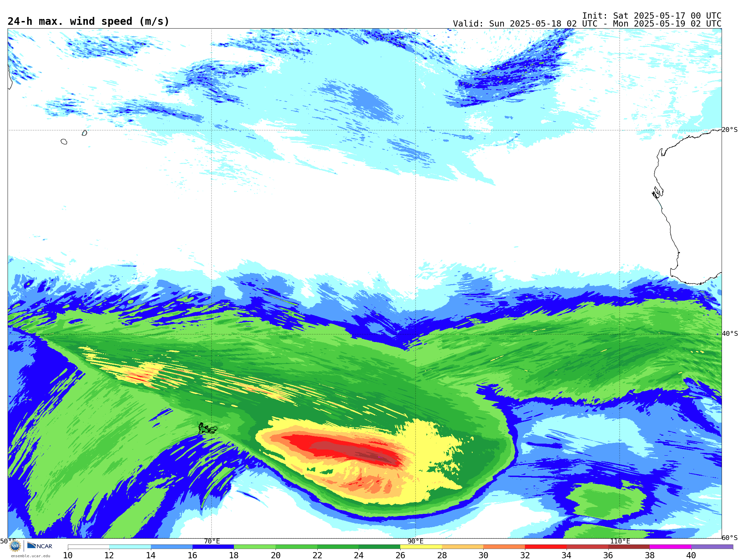Pick the light green 18–20 colorbar swatch
Viewport: 744px width, 560px height.
click(x=255, y=547)
